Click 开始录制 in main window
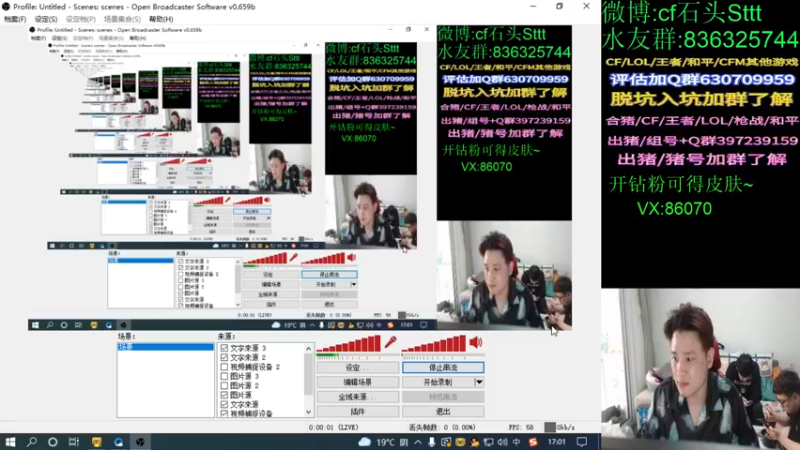Image resolution: width=800 pixels, height=450 pixels. [x=438, y=382]
